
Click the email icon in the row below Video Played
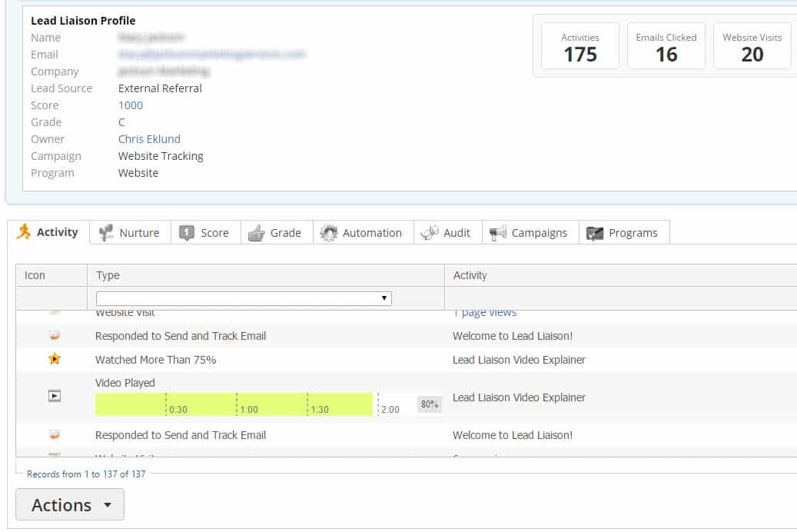[x=55, y=434]
